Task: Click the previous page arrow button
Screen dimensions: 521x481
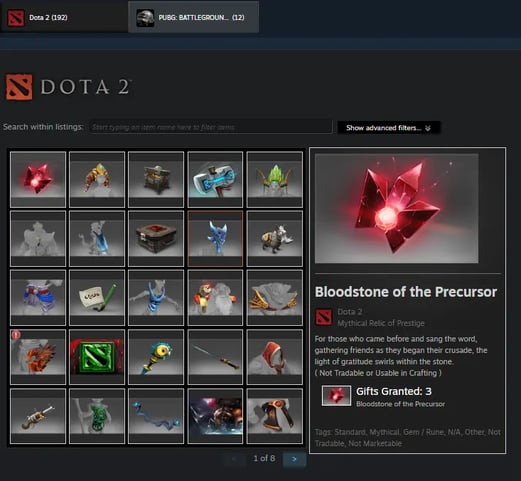Action: (x=235, y=459)
